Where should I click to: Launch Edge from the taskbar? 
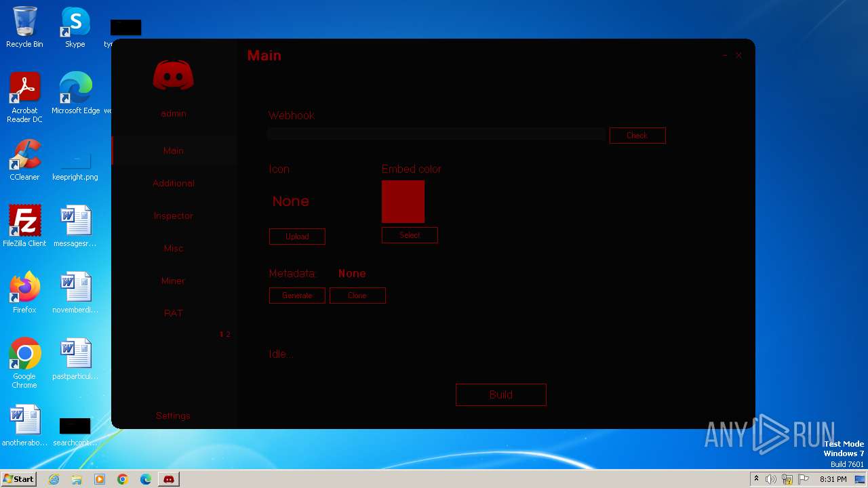[x=146, y=479]
